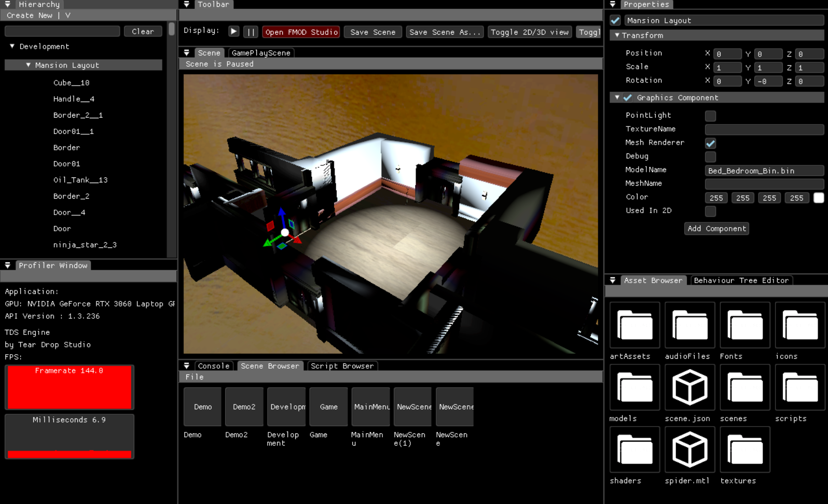Image resolution: width=828 pixels, height=504 pixels.
Task: Collapse the Development tree node
Action: tap(12, 46)
